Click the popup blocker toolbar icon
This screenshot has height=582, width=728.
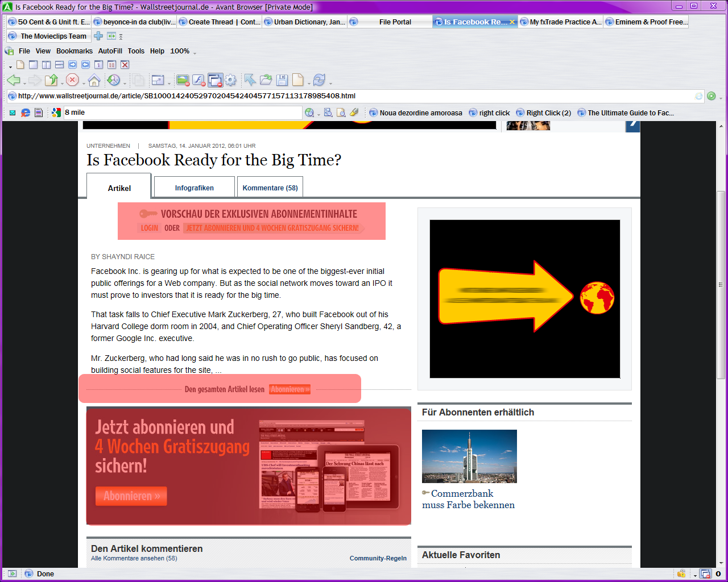click(x=215, y=80)
